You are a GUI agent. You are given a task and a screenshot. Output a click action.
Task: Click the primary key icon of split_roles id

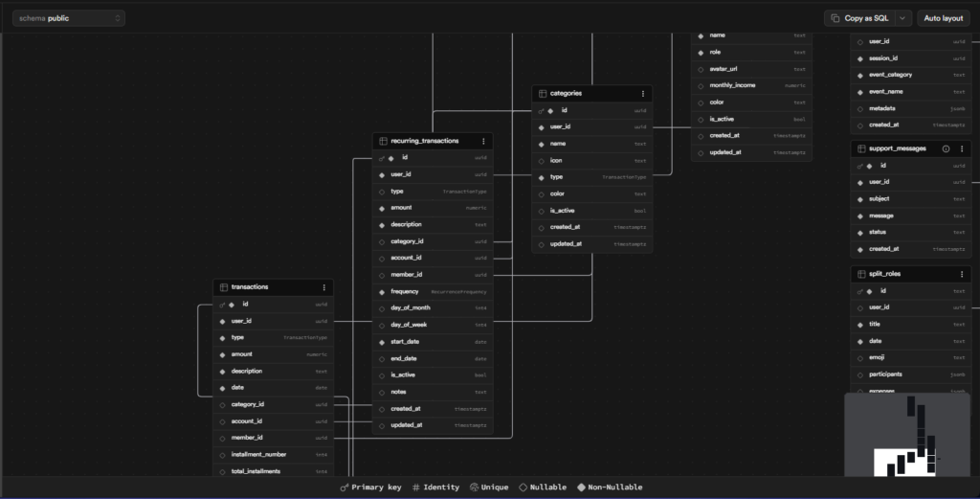point(859,291)
